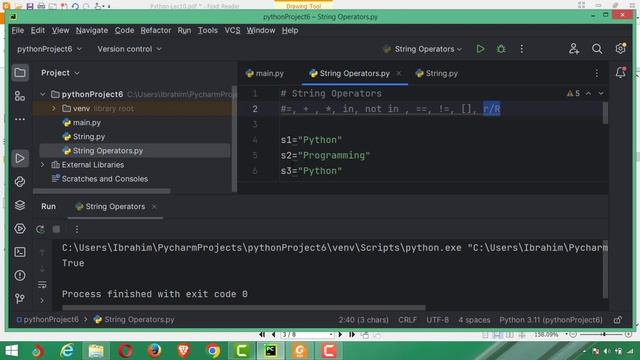Open the Problems tool window icon
Viewport: 640px width, 360px height.
click(x=20, y=276)
